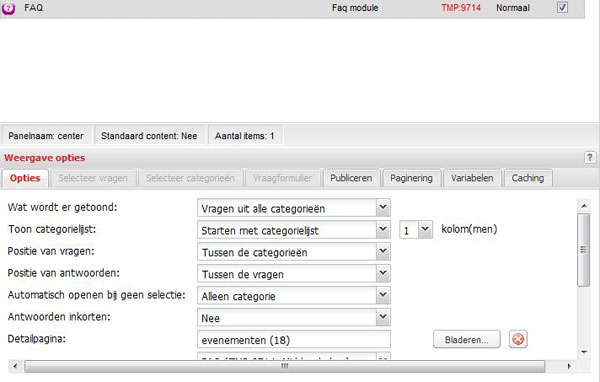Click the 'Panelnaam: center' status entry
This screenshot has height=382, width=600.
46,136
